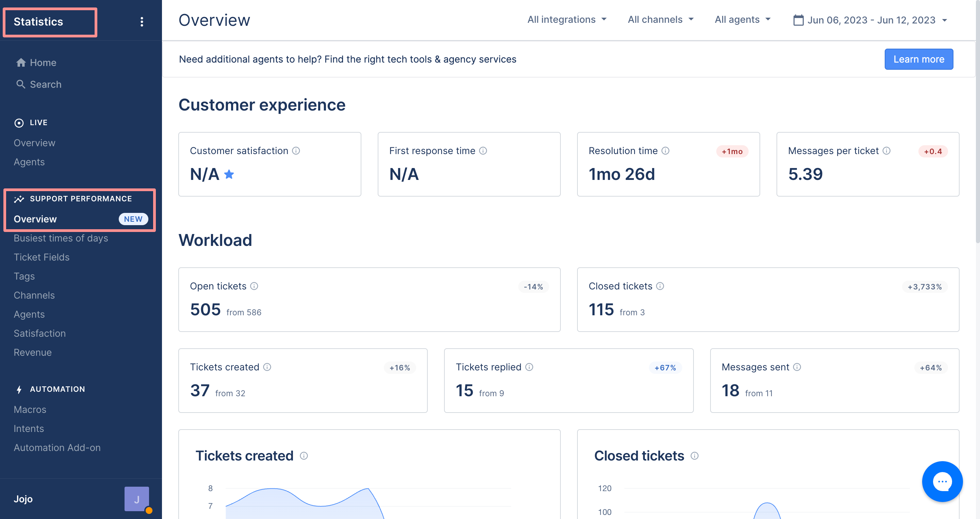980x519 pixels.
Task: Open the Jun 06 - Jun 12 date range picker
Action: pos(870,20)
